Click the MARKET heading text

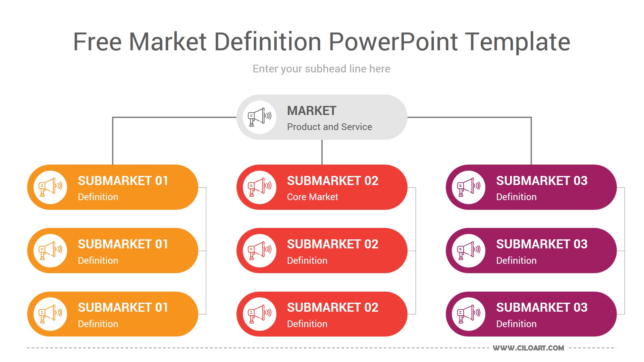(x=312, y=111)
